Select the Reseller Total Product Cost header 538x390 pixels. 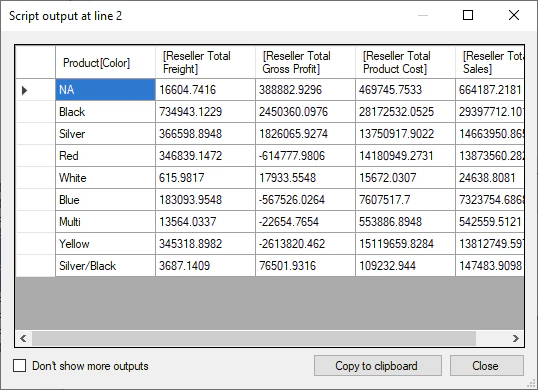(405, 62)
